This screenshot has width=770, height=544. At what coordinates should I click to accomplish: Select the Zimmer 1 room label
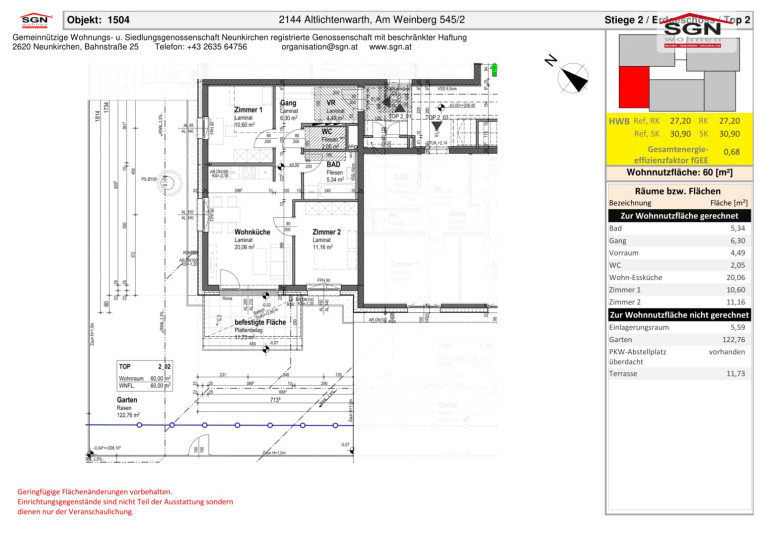pyautogui.click(x=248, y=110)
